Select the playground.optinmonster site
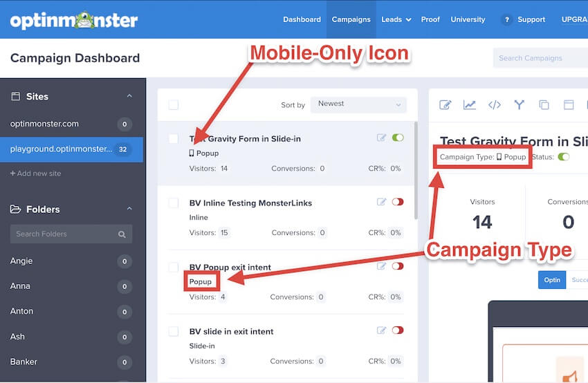Image resolution: width=588 pixels, height=383 pixels. 71,149
